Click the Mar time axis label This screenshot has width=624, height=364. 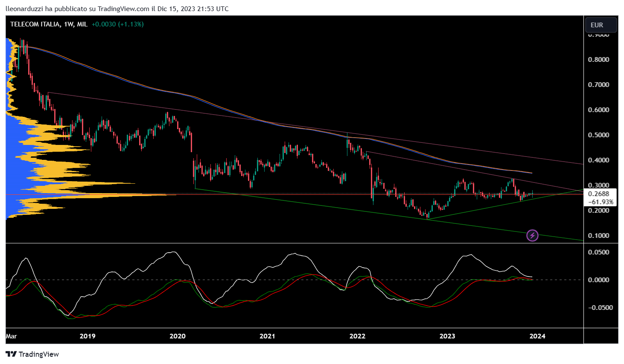[x=12, y=336]
